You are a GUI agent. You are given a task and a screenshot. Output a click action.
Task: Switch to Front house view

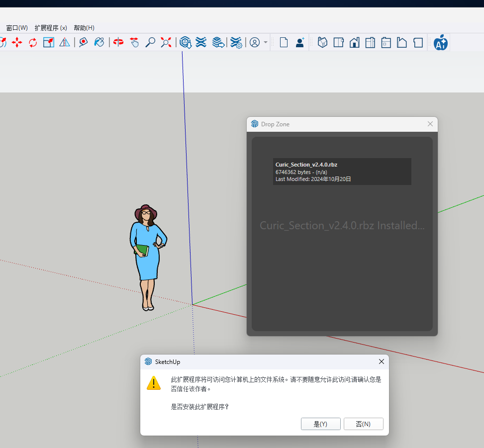pos(354,42)
